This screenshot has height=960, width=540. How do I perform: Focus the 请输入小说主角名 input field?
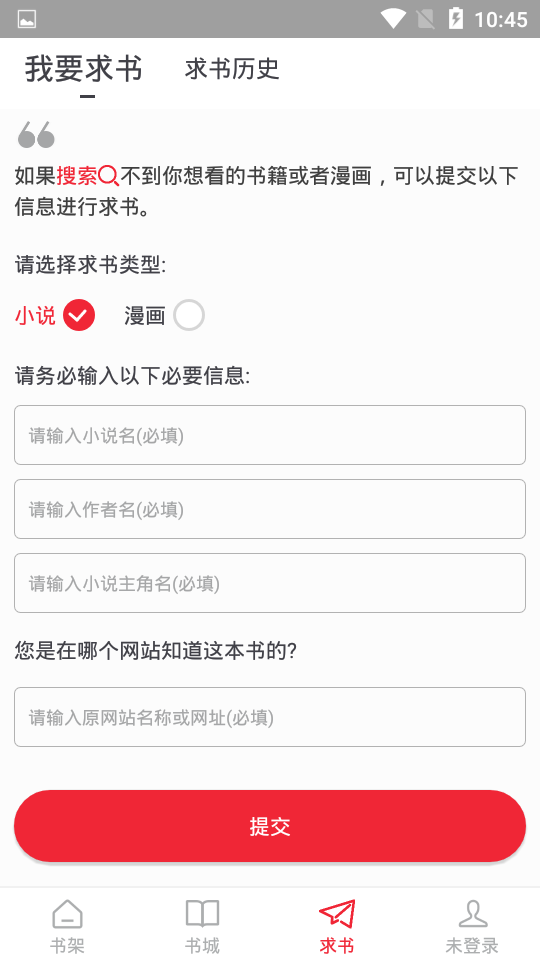click(270, 583)
